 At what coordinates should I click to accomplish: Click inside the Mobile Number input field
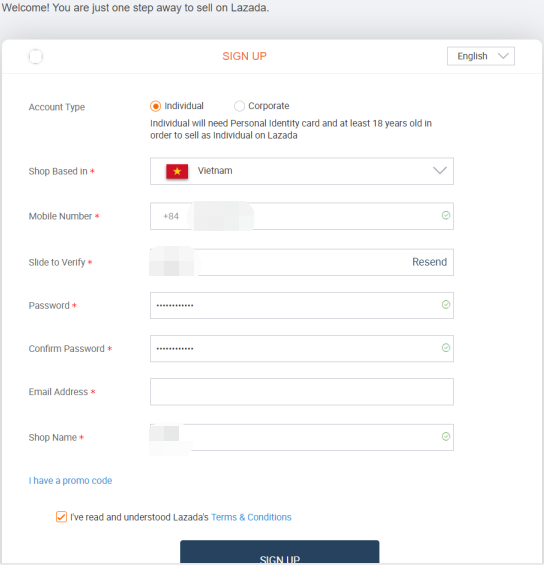(302, 216)
